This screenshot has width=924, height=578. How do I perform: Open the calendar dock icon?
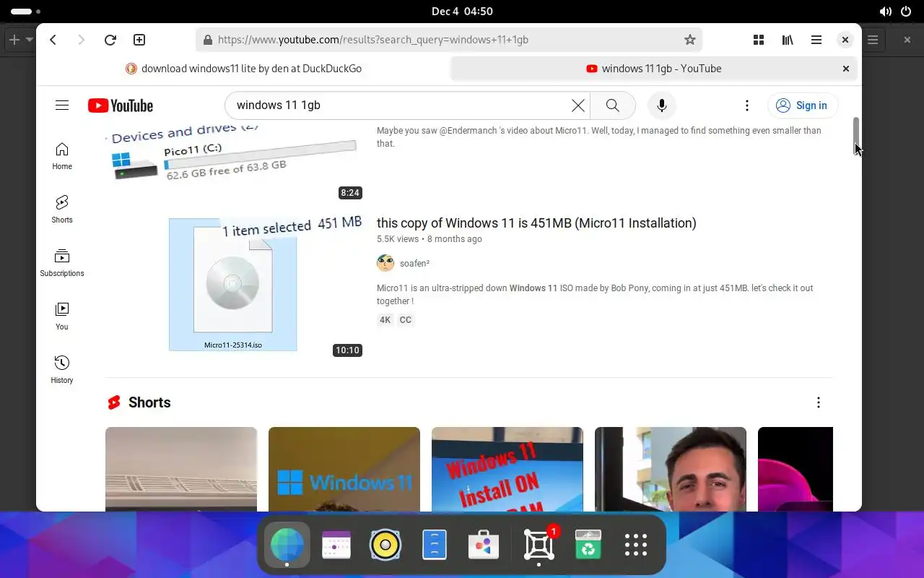[336, 545]
